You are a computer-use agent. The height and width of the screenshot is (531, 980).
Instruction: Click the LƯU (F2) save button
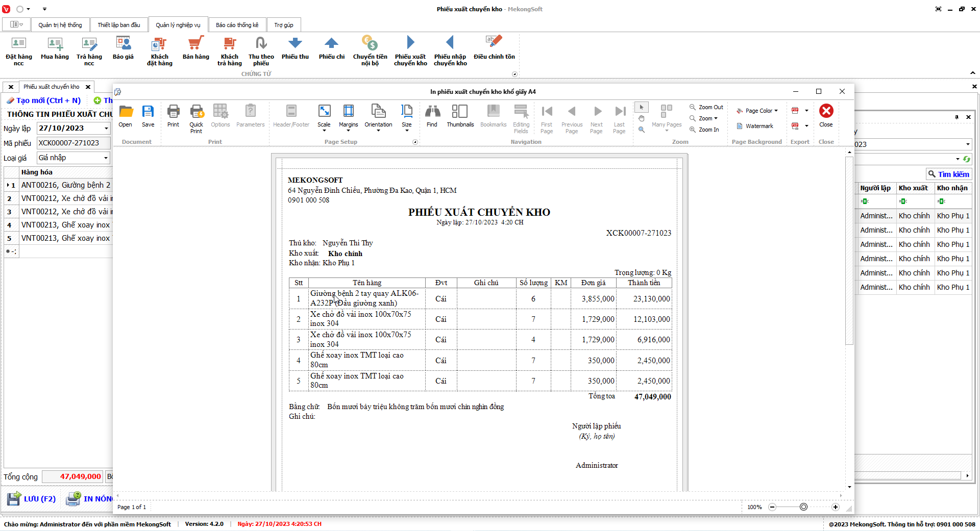32,498
